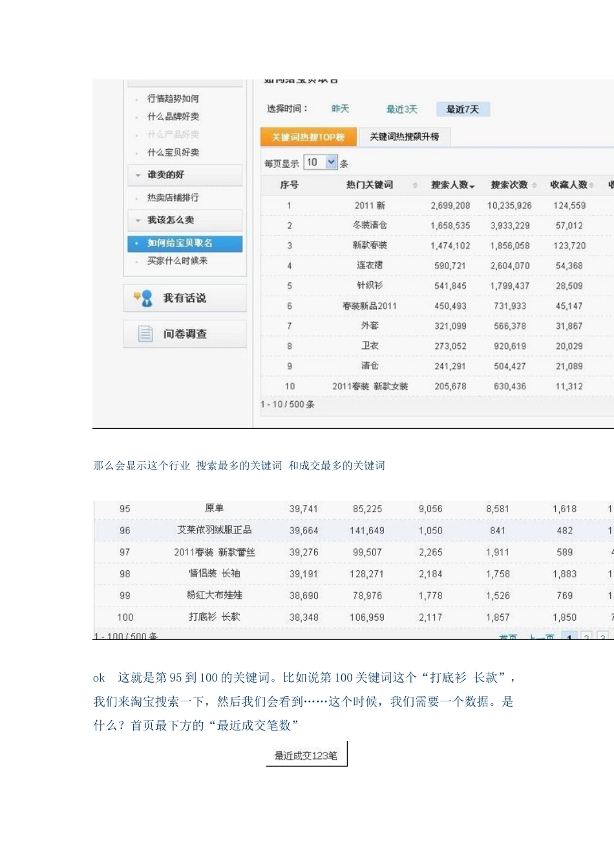Open 什么宝贝好卖 in sidebar
The height and width of the screenshot is (868, 614).
[x=173, y=152]
